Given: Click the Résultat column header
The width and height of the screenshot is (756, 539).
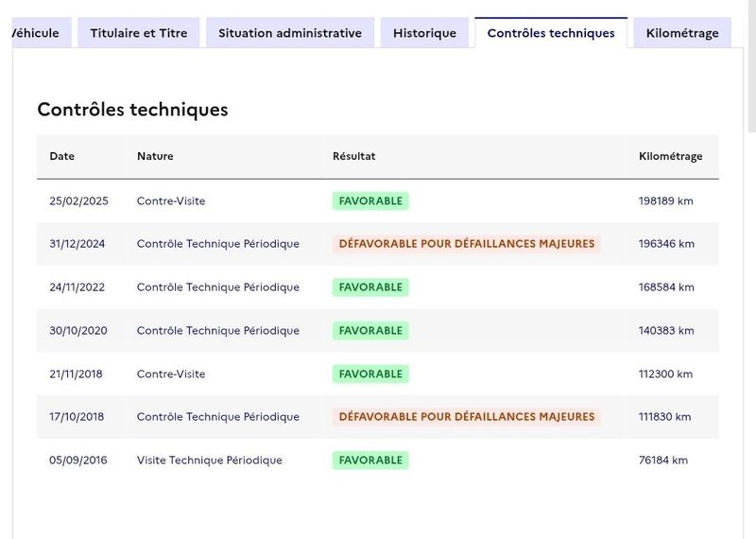Looking at the screenshot, I should 353,156.
